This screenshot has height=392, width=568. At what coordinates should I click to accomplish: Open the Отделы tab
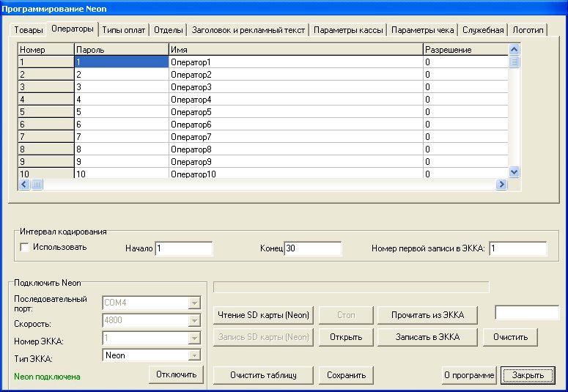pyautogui.click(x=169, y=30)
